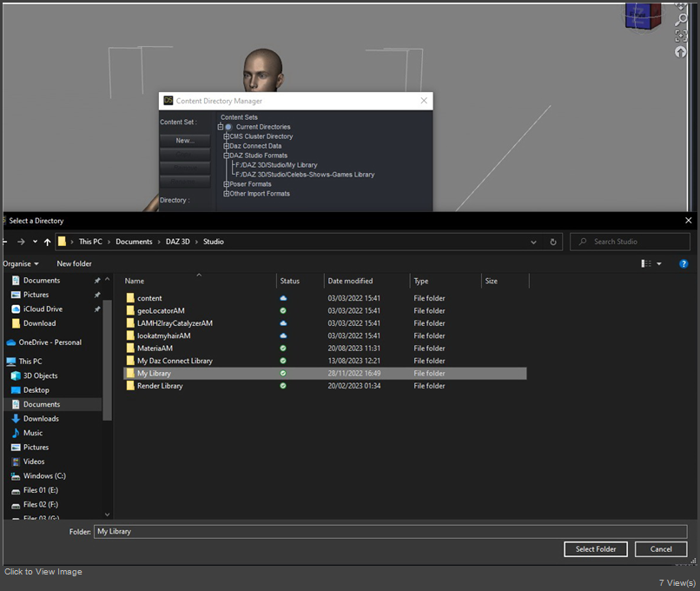The width and height of the screenshot is (700, 591).
Task: Open the address bar history dropdown
Action: (533, 242)
